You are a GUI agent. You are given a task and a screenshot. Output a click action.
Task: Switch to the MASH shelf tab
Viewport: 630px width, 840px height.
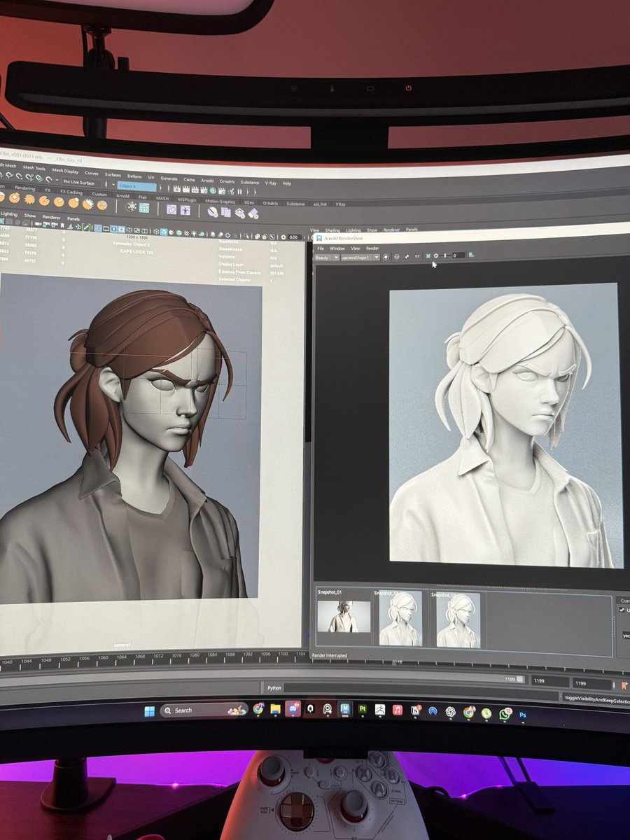[x=162, y=198]
